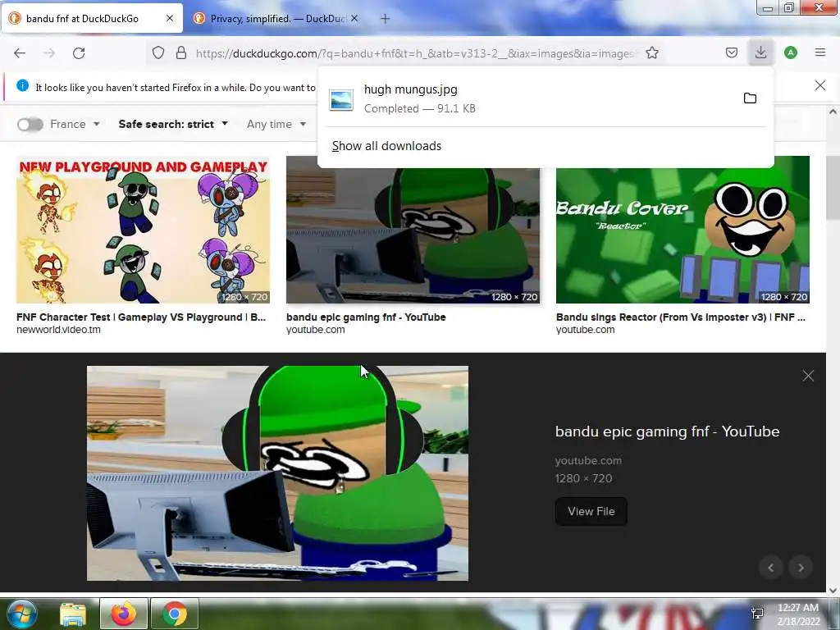Open the detail panel title 'bandu epic gaming fnf - YouTube'
This screenshot has height=630, width=840.
667,431
